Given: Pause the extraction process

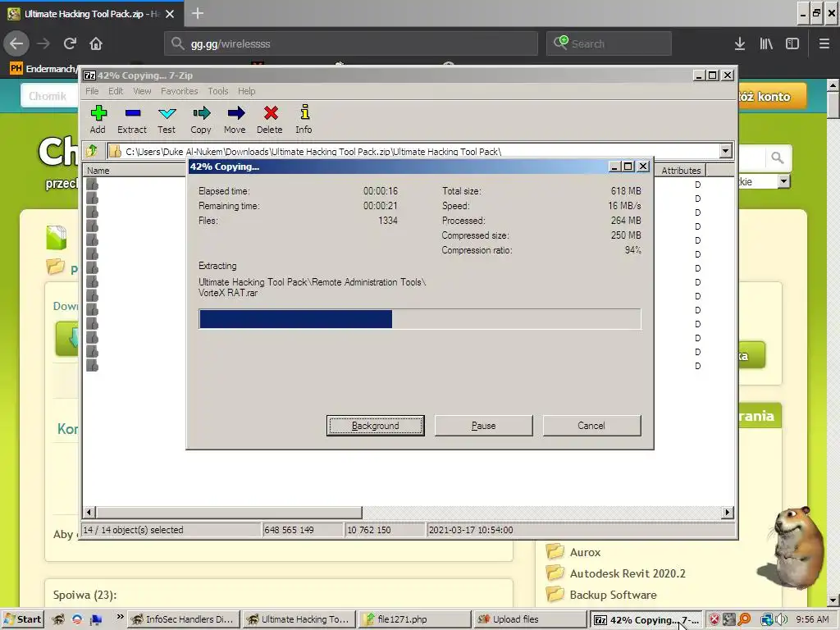Looking at the screenshot, I should click(x=484, y=426).
